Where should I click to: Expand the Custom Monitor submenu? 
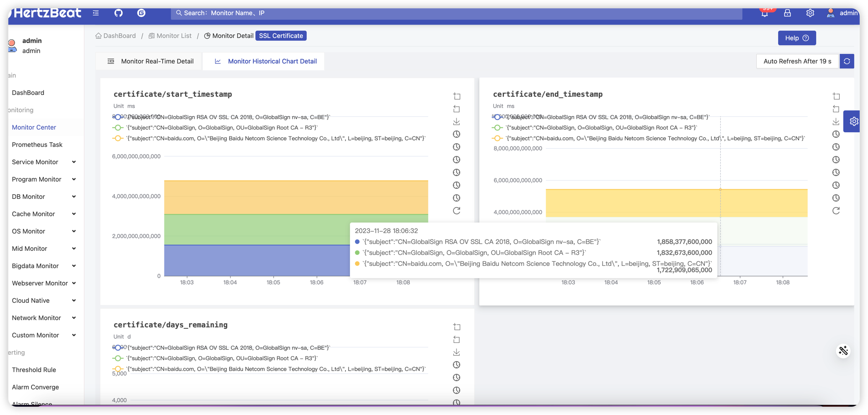click(44, 335)
